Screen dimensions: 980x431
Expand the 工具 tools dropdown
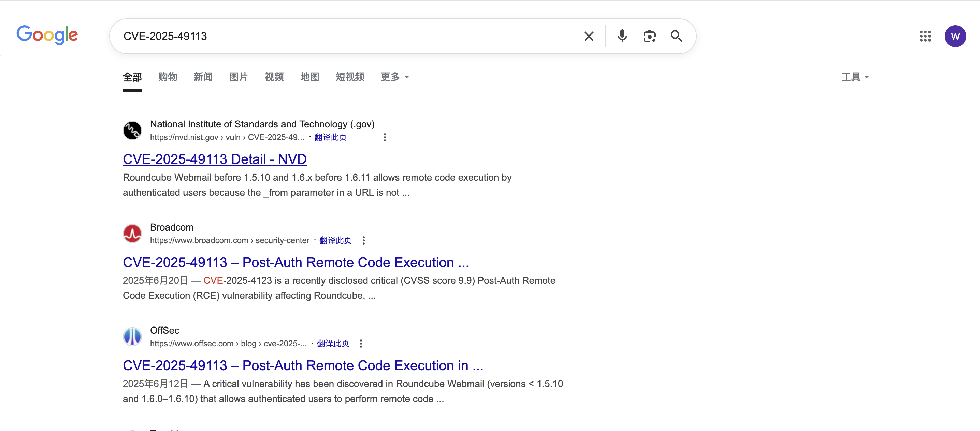click(x=854, y=77)
